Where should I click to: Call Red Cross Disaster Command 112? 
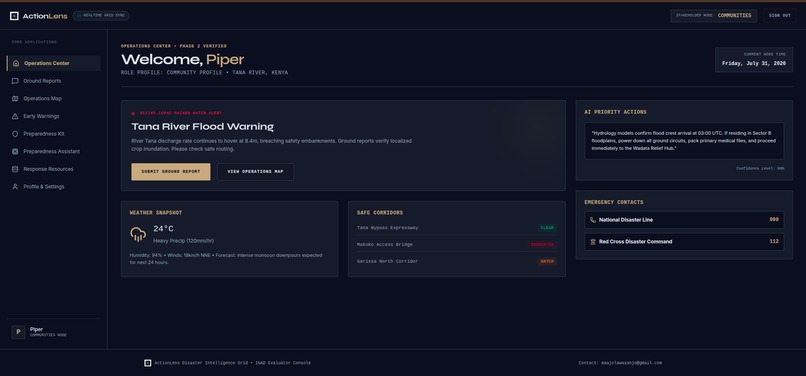[x=684, y=242]
